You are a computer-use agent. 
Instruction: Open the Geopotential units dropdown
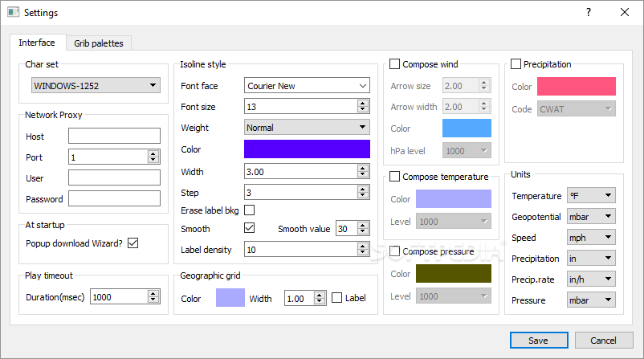pyautogui.click(x=591, y=216)
